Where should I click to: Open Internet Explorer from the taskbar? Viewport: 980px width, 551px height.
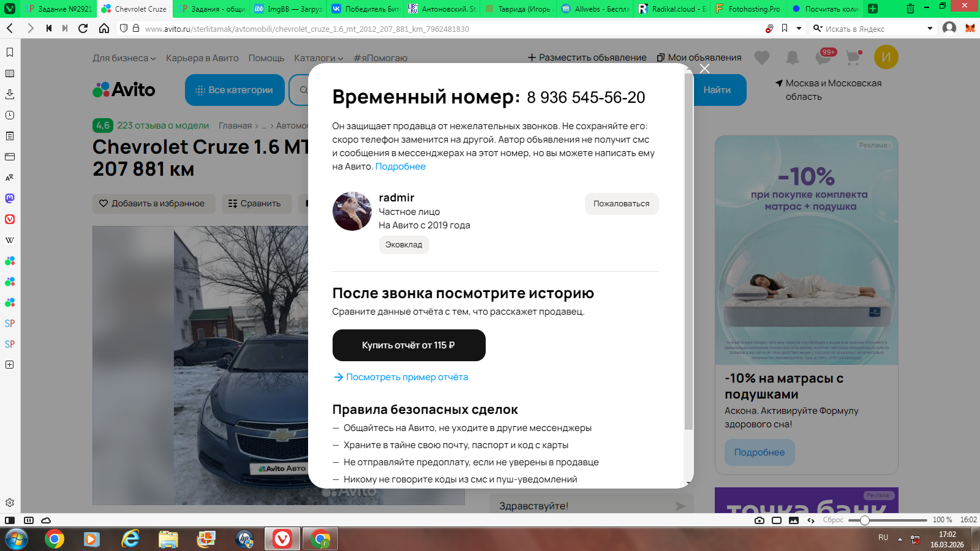point(130,539)
